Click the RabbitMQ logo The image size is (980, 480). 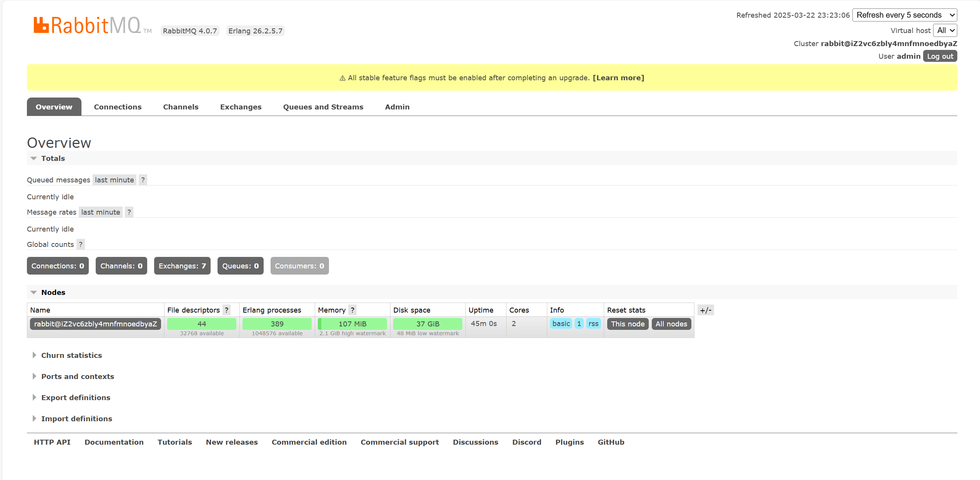pyautogui.click(x=88, y=25)
